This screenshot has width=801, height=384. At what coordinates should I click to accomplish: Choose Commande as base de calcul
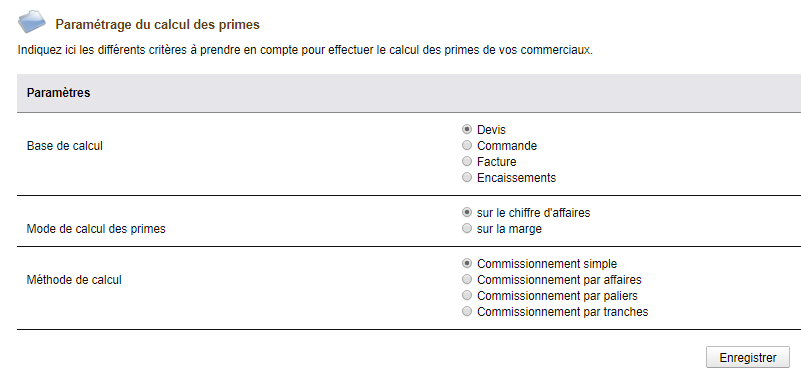[x=466, y=146]
